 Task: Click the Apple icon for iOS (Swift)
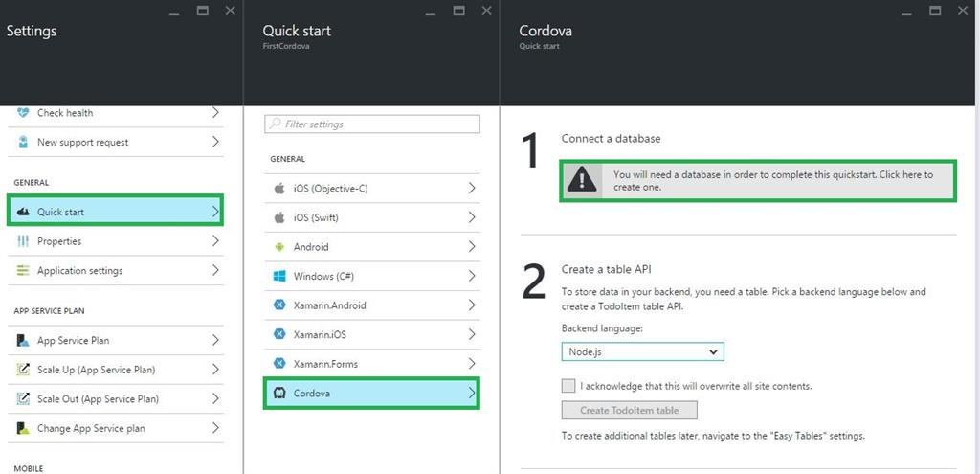coord(279,217)
